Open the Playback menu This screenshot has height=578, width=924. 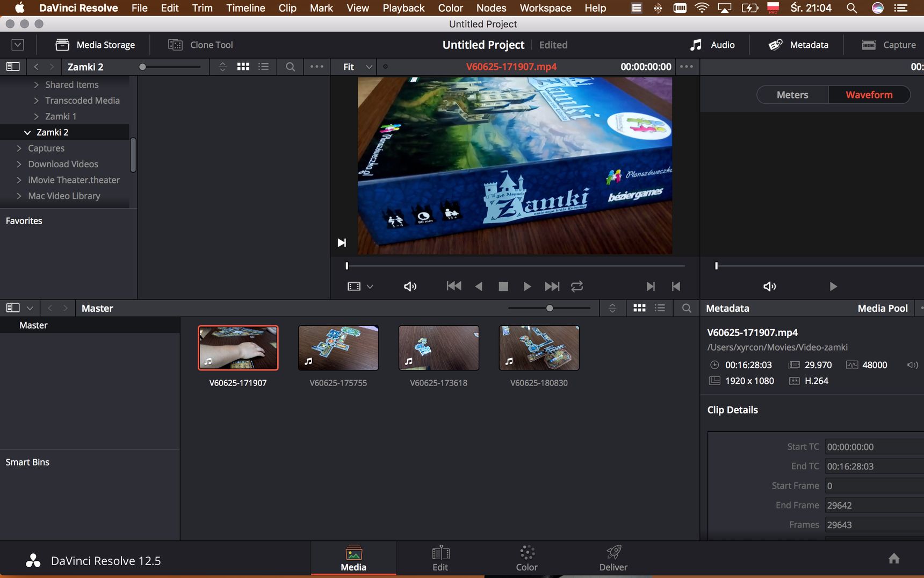pyautogui.click(x=403, y=8)
